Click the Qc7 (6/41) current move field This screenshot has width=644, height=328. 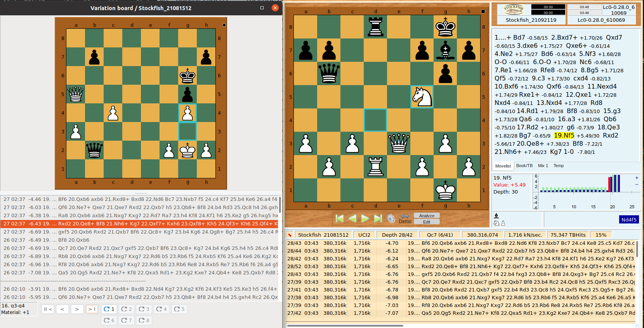tap(440, 235)
